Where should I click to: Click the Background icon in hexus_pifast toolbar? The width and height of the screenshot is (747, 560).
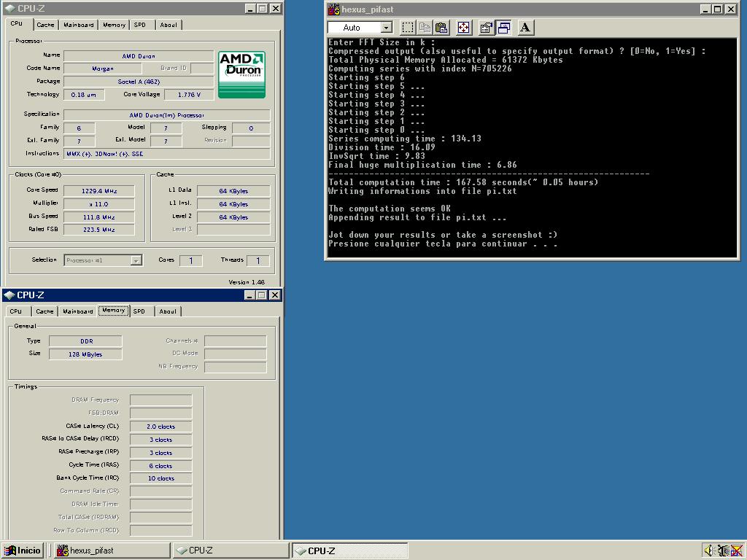pos(503,28)
